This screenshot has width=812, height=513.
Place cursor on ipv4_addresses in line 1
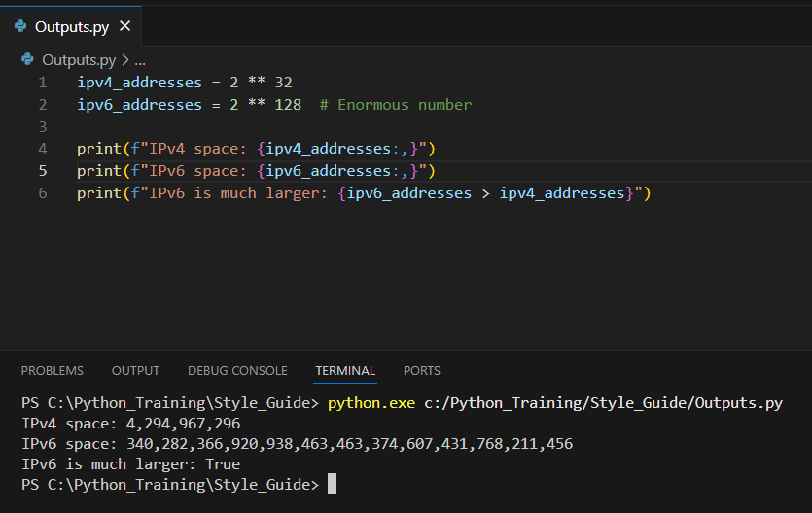[x=139, y=83]
